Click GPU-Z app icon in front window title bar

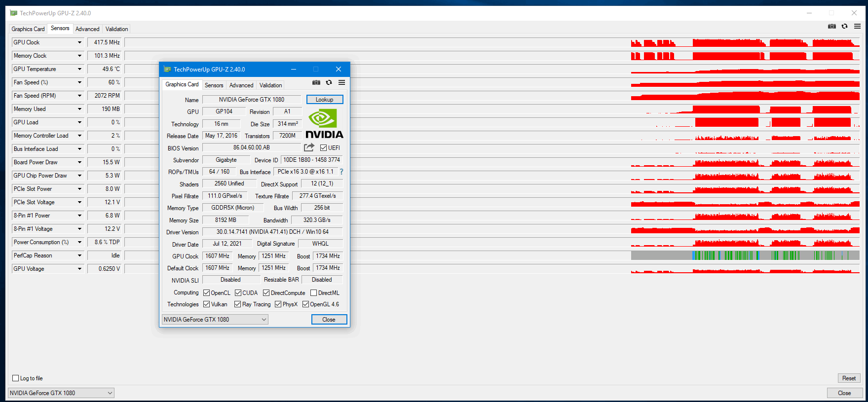[x=167, y=70]
